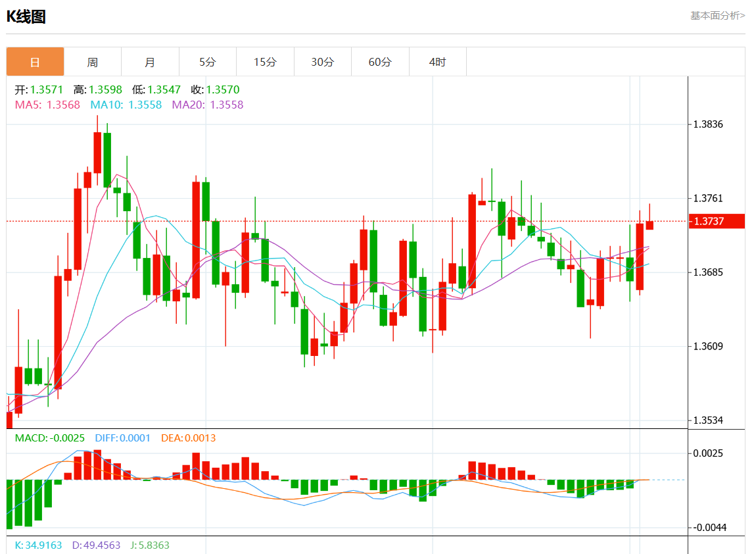Open the 15分 chart tab
The image size is (756, 554).
click(x=265, y=62)
